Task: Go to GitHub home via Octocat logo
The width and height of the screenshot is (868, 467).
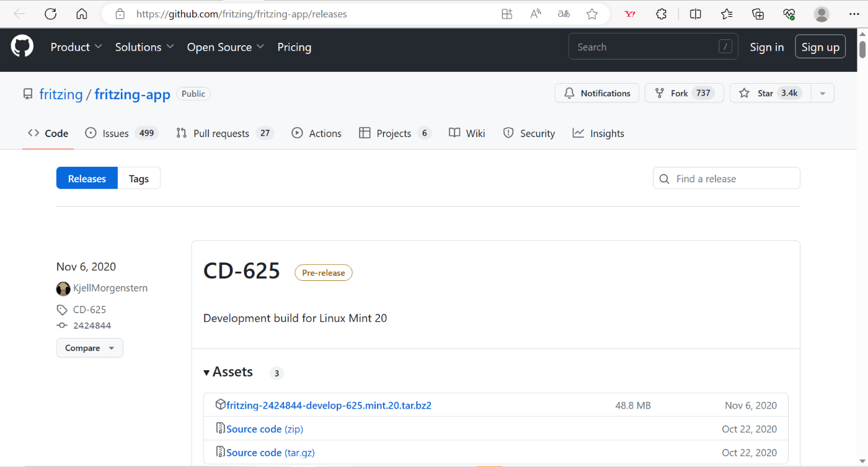Action: pyautogui.click(x=22, y=47)
